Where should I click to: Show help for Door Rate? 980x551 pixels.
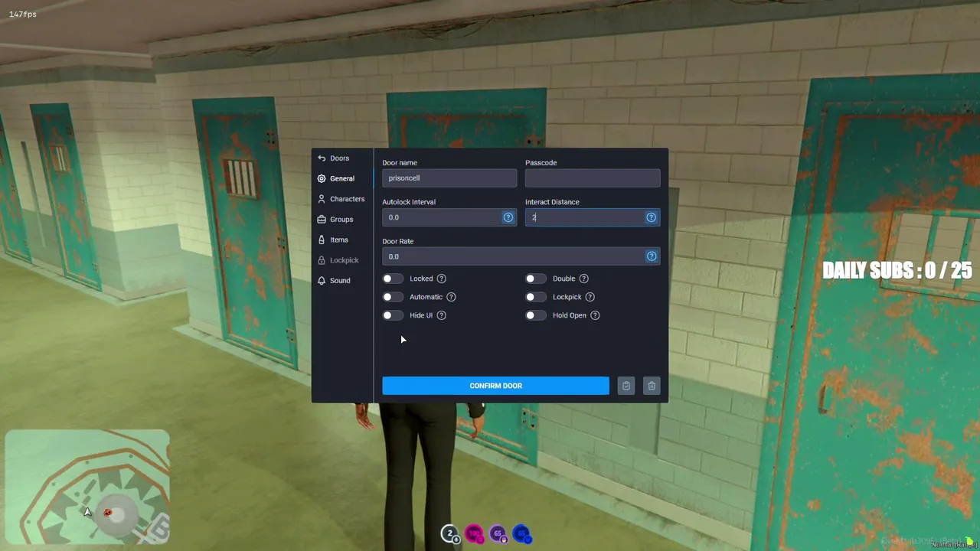[652, 256]
